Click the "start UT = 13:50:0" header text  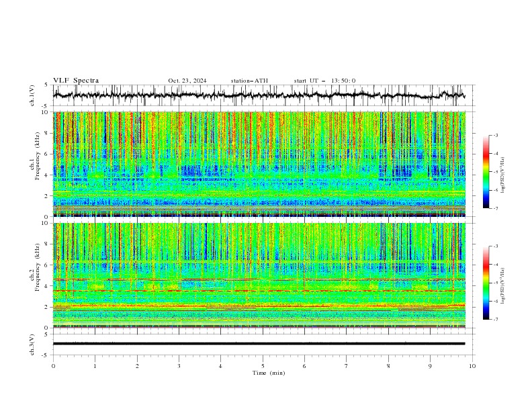324,81
